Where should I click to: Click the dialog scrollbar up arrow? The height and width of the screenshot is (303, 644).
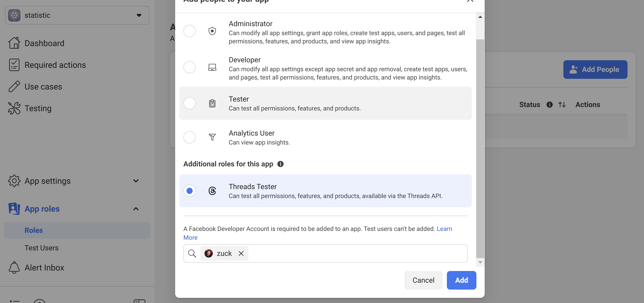click(x=480, y=17)
